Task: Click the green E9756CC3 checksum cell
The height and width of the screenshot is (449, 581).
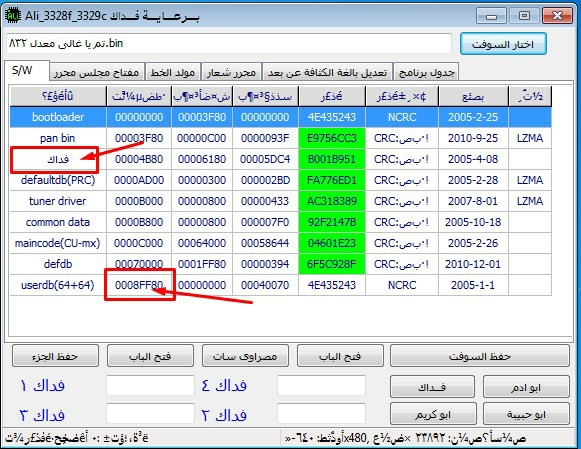Action: click(x=332, y=138)
